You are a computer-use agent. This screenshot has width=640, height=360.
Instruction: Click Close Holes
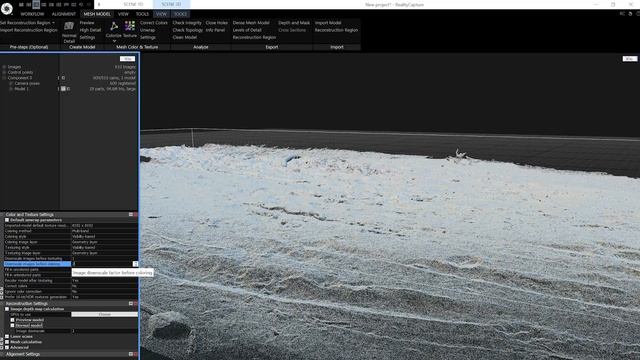(217, 23)
